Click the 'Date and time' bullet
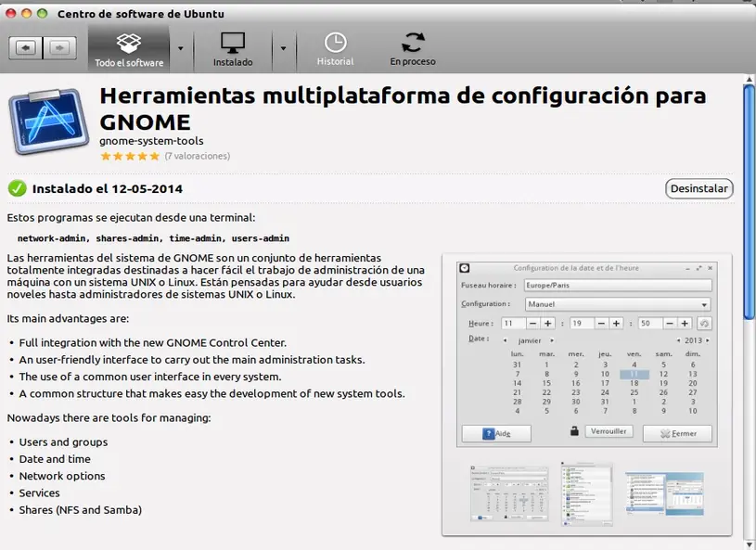756x550 pixels. (x=55, y=459)
